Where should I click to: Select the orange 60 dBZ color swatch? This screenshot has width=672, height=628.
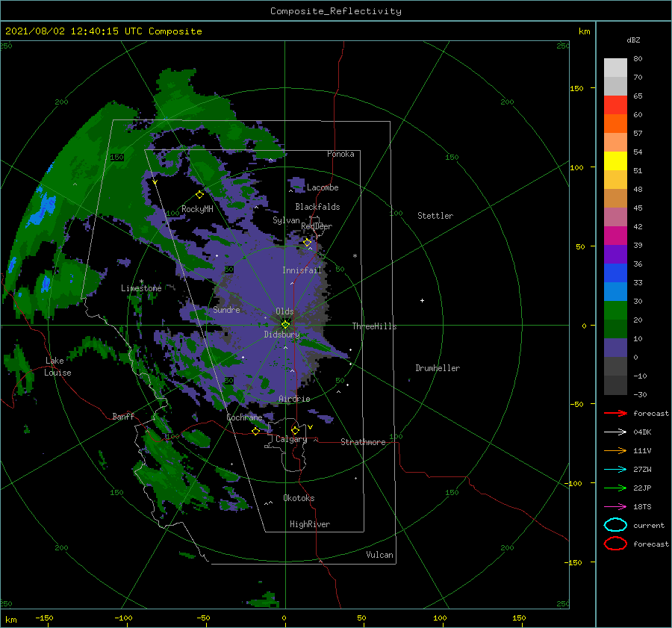(615, 123)
